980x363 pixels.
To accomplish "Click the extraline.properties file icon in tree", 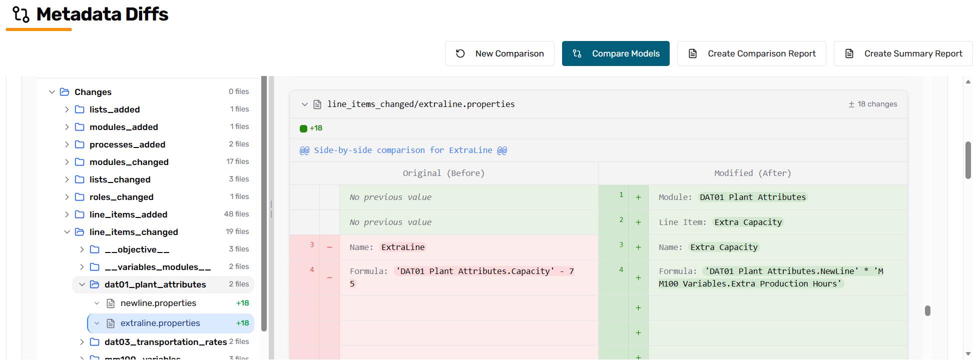I will click(111, 323).
